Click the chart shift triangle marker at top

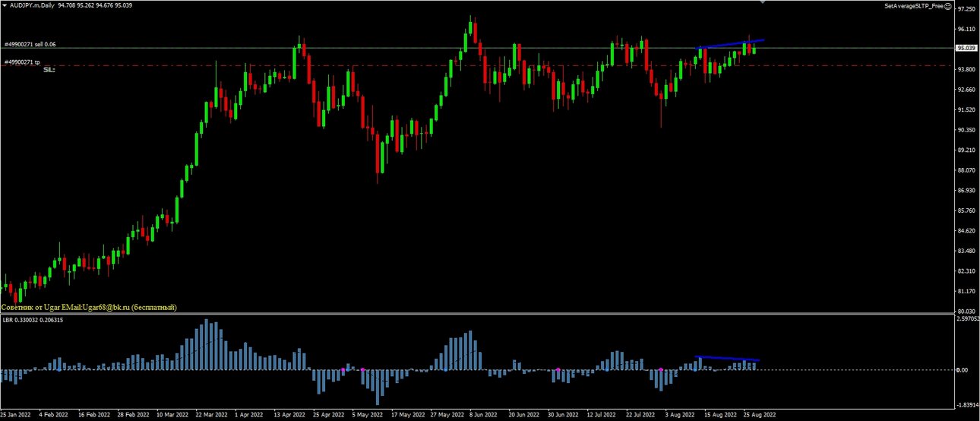(x=762, y=2)
